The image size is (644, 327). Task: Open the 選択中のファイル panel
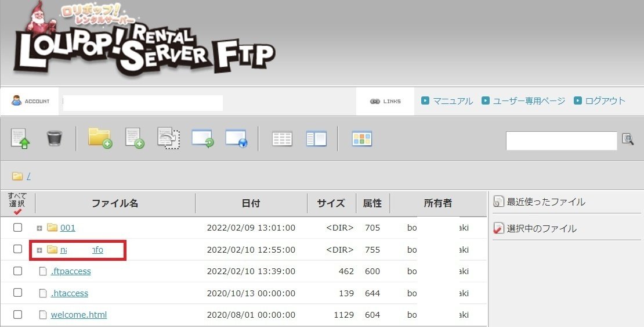[x=541, y=229]
